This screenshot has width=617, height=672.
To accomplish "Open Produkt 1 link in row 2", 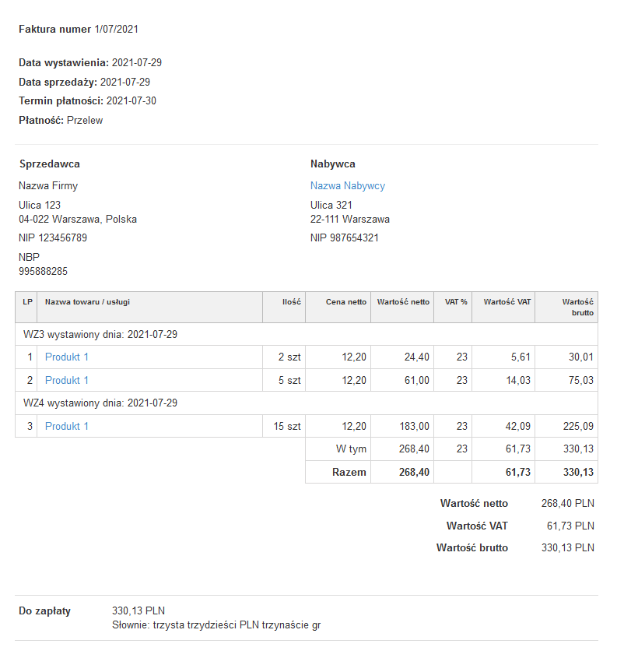I will 66,380.
